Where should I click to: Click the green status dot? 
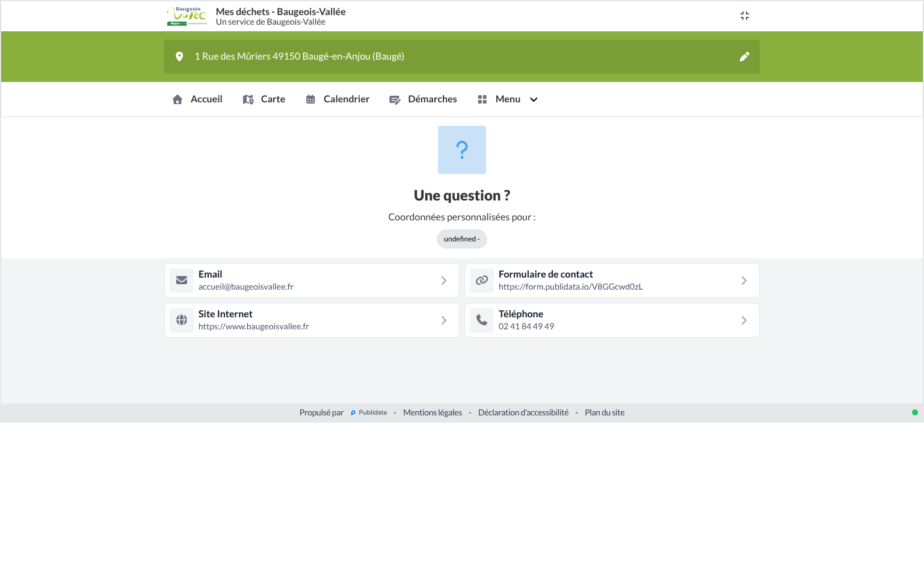pos(915,413)
